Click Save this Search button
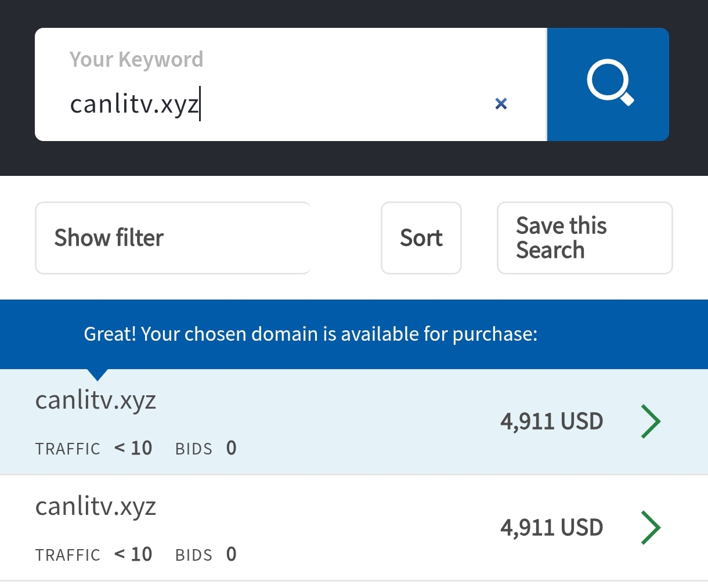The height and width of the screenshot is (588, 708). (x=585, y=238)
